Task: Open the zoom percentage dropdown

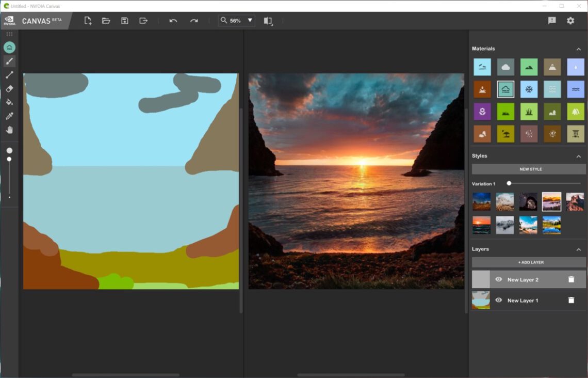Action: click(250, 21)
